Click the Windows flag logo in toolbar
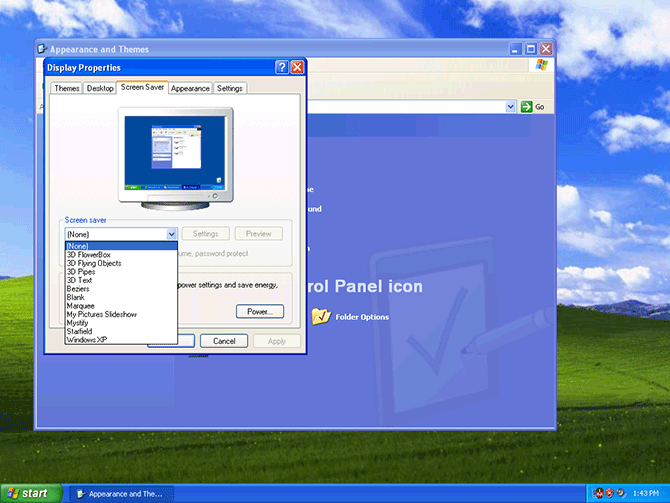This screenshot has width=670, height=503. 542,65
